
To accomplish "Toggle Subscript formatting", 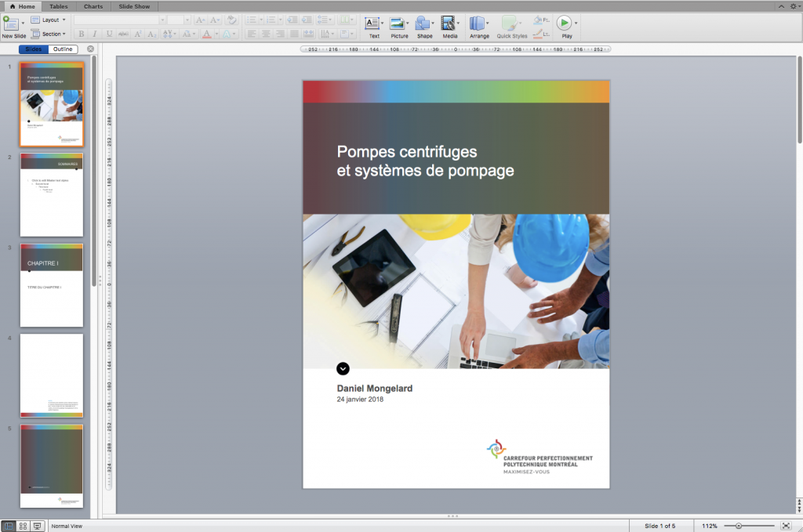I will 151,34.
